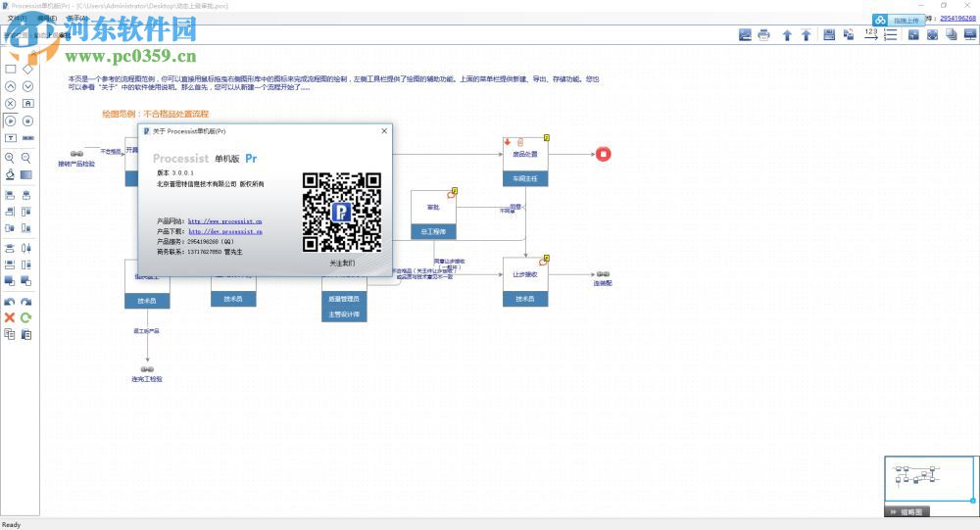Viewport: 980px width, 530px height.
Task: Click the stacked pages icon in toolbar
Action: coord(952,35)
